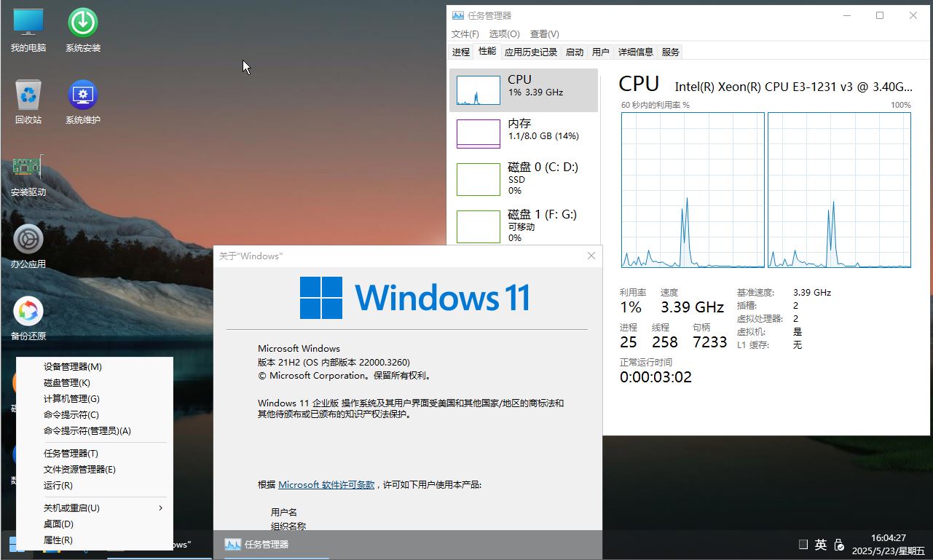Click the USB safely-remove tray icon

pos(839,544)
